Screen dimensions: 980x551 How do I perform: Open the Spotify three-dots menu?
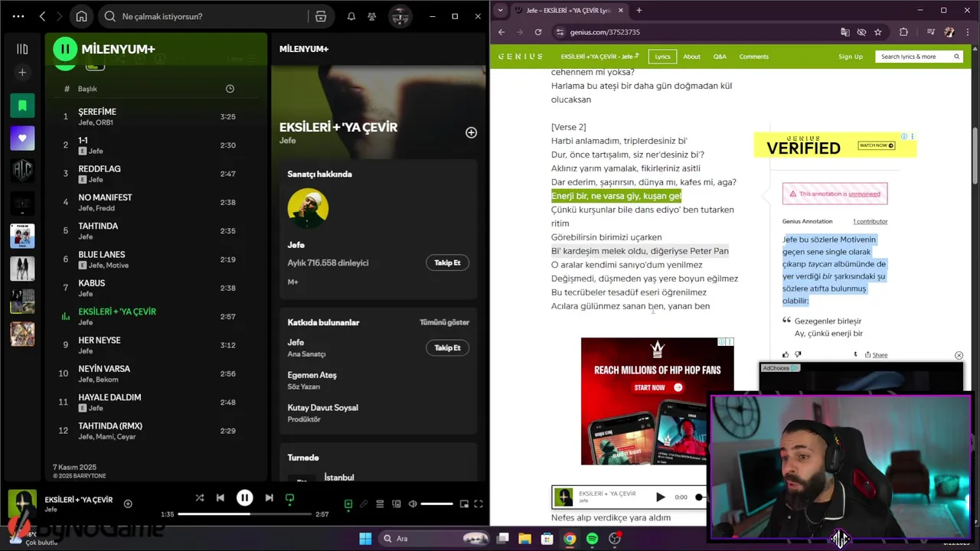(18, 16)
